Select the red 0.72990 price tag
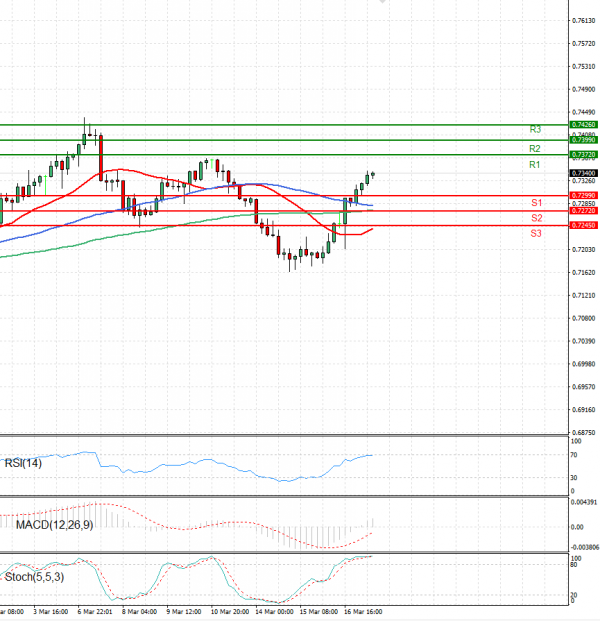The width and height of the screenshot is (600, 621). 583,195
